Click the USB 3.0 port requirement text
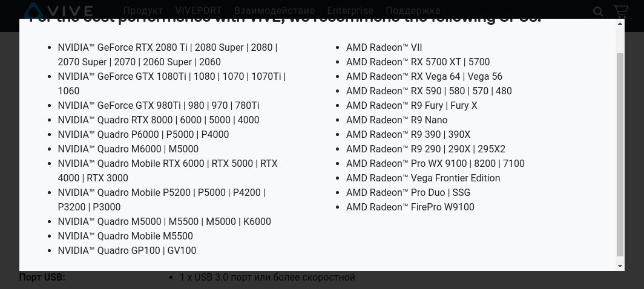Screen dimensions: 644x289 pos(267,277)
